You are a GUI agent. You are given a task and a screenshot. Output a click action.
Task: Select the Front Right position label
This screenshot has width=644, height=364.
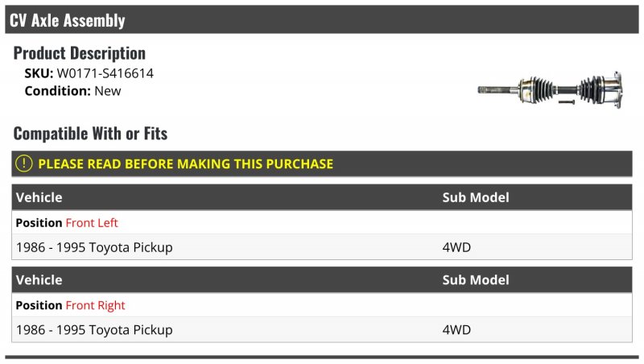coord(95,305)
